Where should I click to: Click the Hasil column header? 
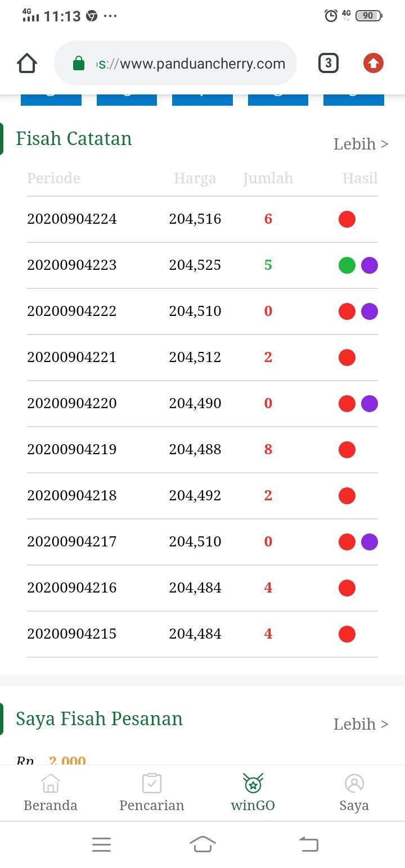(360, 178)
